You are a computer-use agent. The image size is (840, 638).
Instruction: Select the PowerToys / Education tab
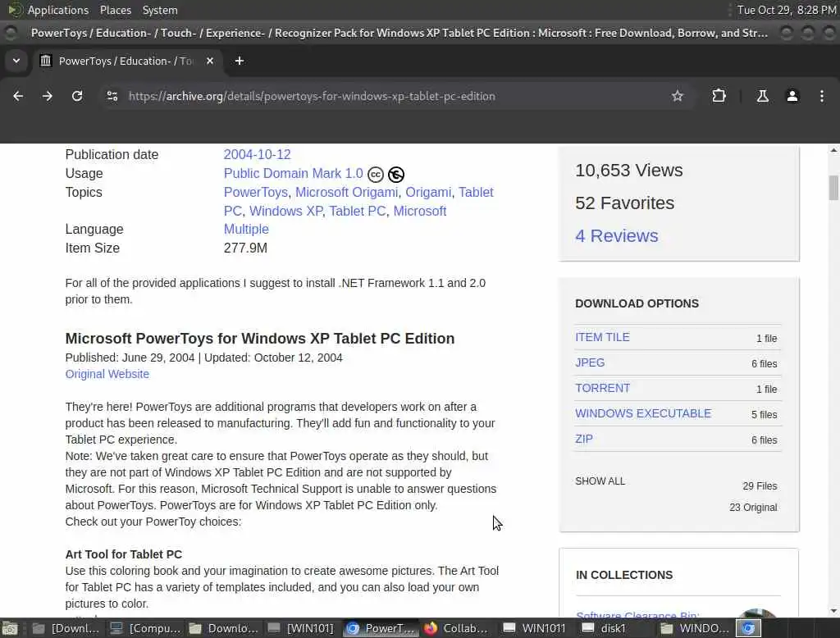(x=126, y=61)
